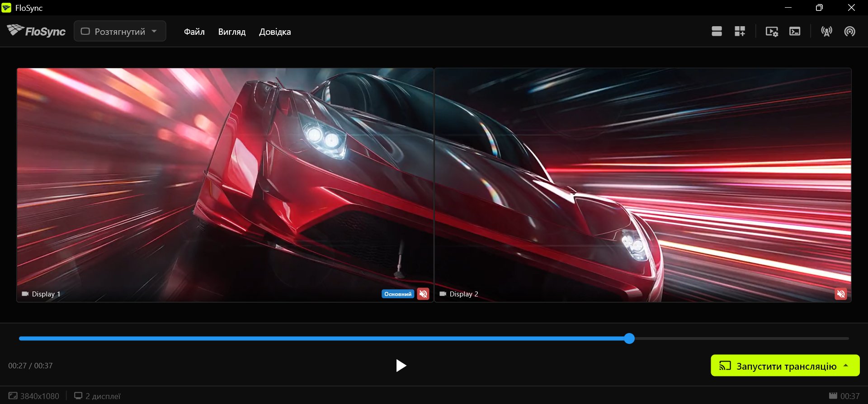Click the add display grid icon

[740, 31]
